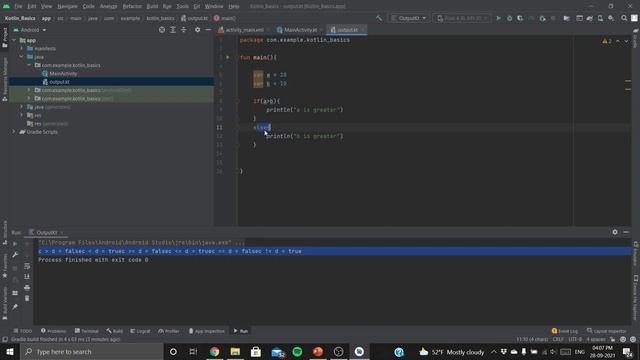Click Process finished with exit code 0 line
The image size is (640, 360).
93,260
